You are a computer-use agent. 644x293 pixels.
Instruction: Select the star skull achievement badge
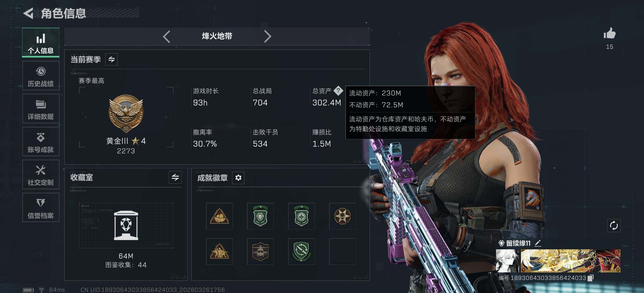(x=342, y=216)
